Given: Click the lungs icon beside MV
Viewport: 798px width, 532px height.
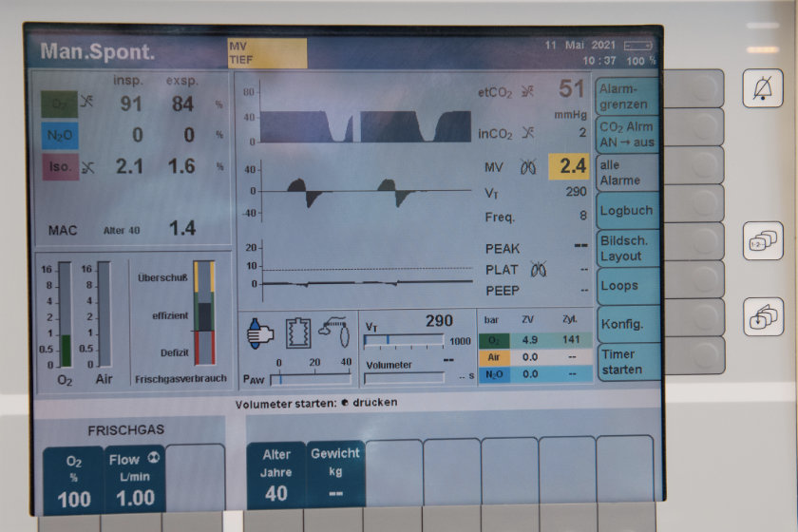Looking at the screenshot, I should (x=528, y=166).
